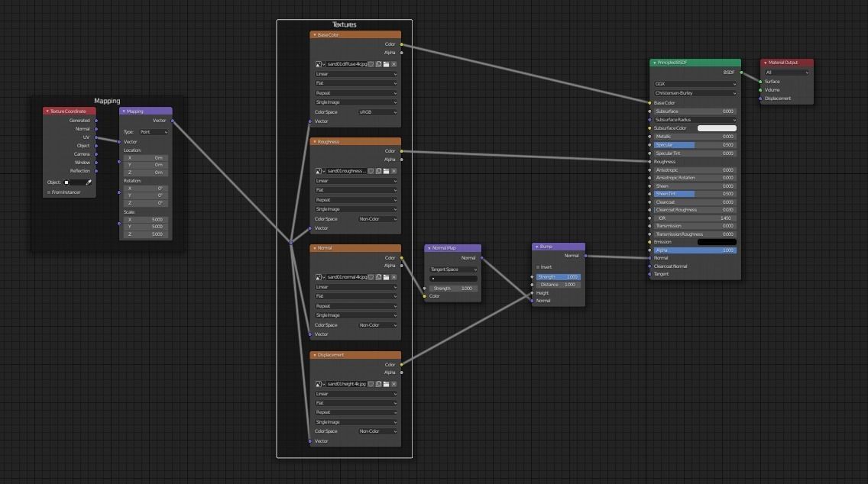Click new image icon on Displacement node
This screenshot has height=484, width=868.
click(x=379, y=384)
